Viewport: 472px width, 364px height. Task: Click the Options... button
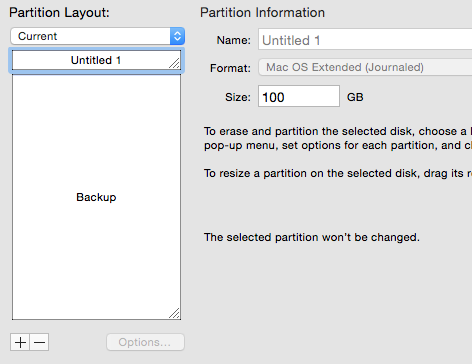(x=145, y=342)
